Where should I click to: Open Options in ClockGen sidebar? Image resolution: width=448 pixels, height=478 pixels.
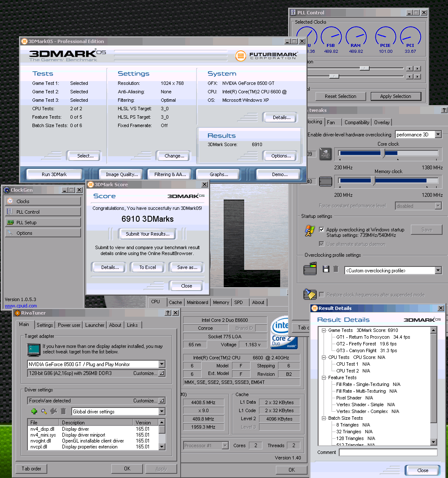[43, 233]
